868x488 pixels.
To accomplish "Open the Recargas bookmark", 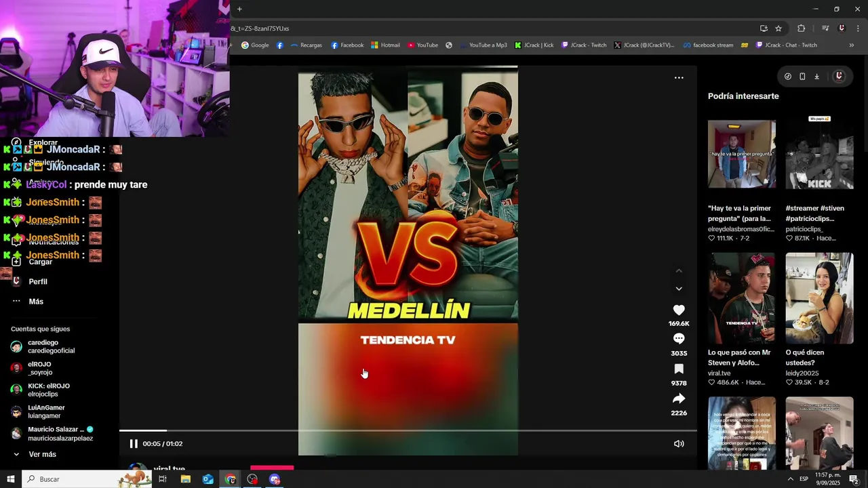I will click(306, 45).
